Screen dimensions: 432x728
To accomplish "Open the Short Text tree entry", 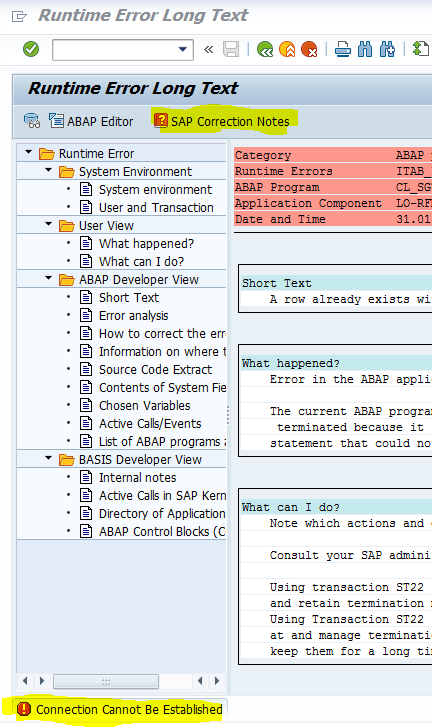I will 129,298.
